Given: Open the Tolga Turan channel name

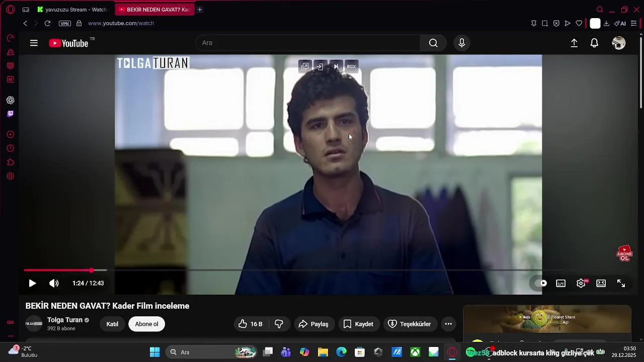Looking at the screenshot, I should pos(65,320).
